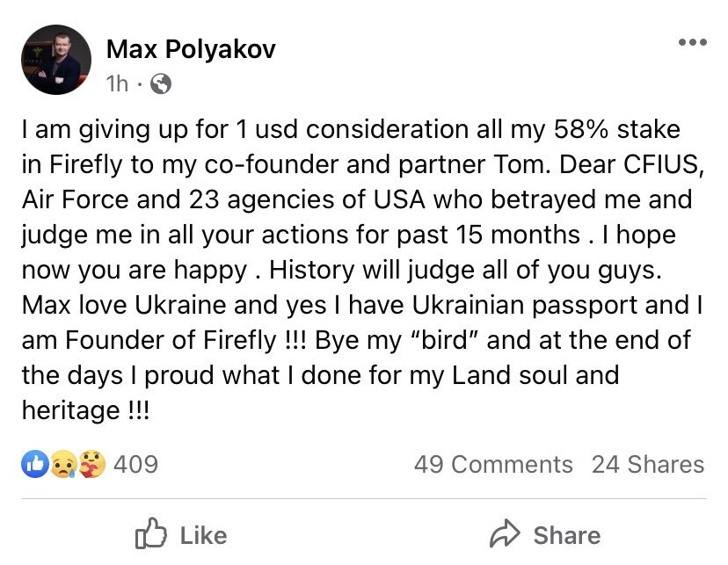Click the final word heritage in the post

(x=70, y=410)
